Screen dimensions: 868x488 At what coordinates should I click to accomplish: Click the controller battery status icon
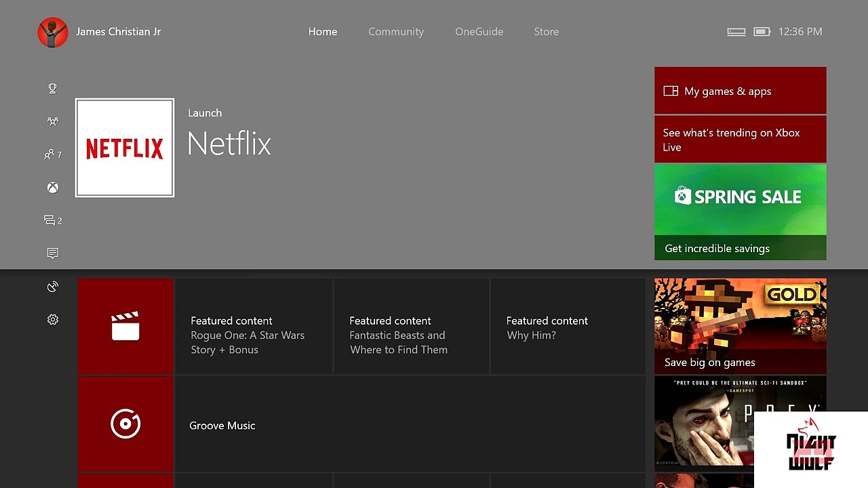click(x=762, y=32)
